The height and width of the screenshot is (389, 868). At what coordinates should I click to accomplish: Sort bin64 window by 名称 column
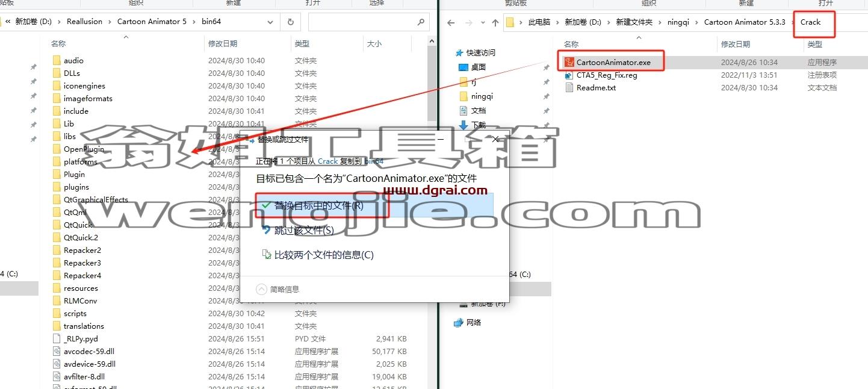pos(58,43)
